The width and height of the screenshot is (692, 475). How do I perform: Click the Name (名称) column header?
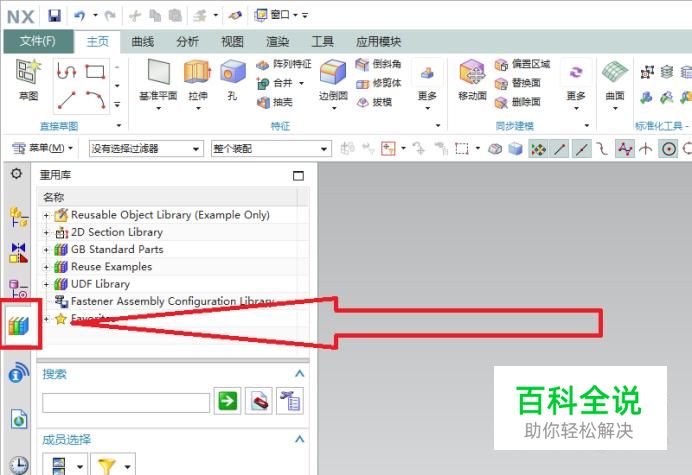[168, 197]
